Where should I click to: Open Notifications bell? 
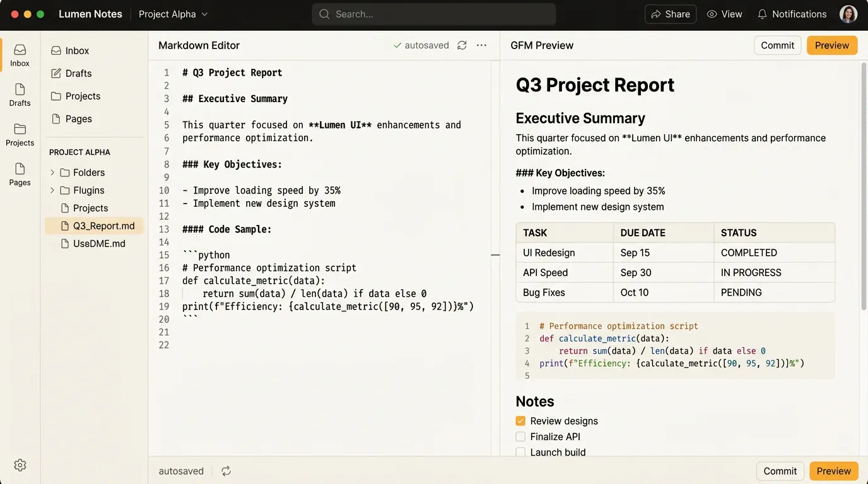pyautogui.click(x=792, y=14)
